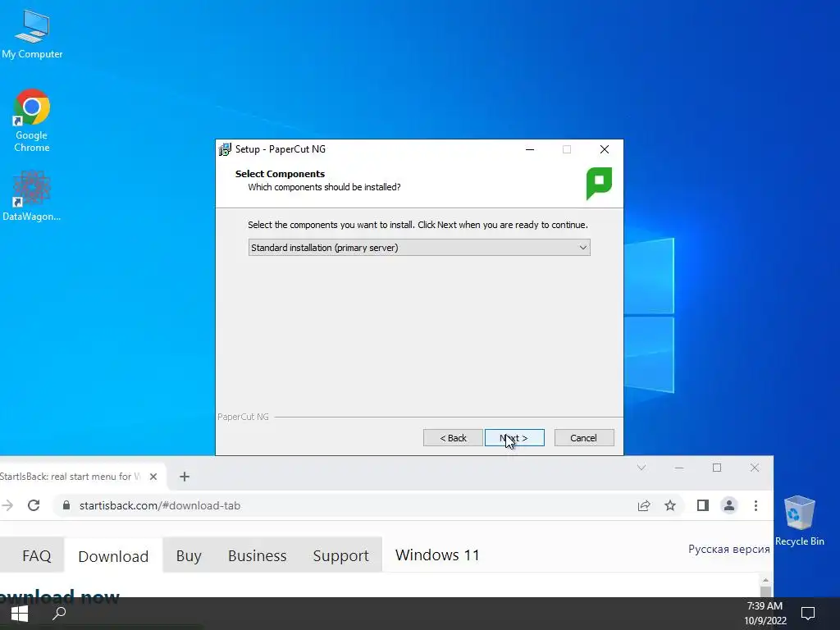Expand the Standard installation components dropdown
The height and width of the screenshot is (630, 840).
(x=419, y=248)
